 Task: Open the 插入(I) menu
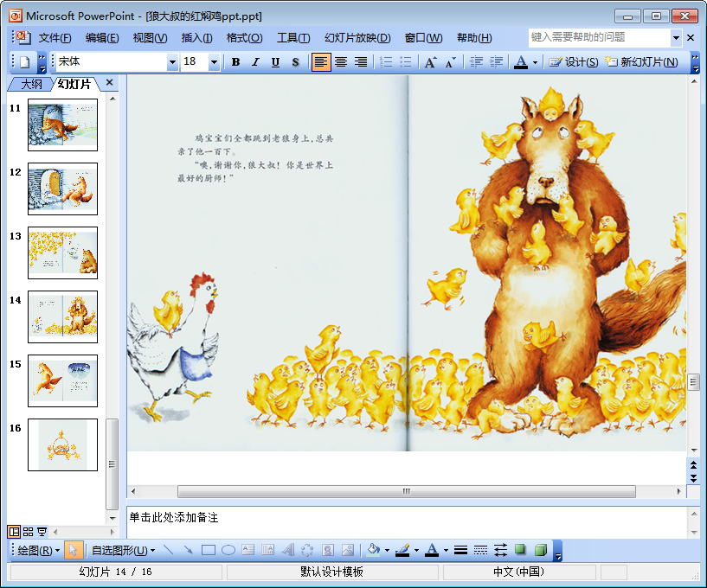pos(196,38)
